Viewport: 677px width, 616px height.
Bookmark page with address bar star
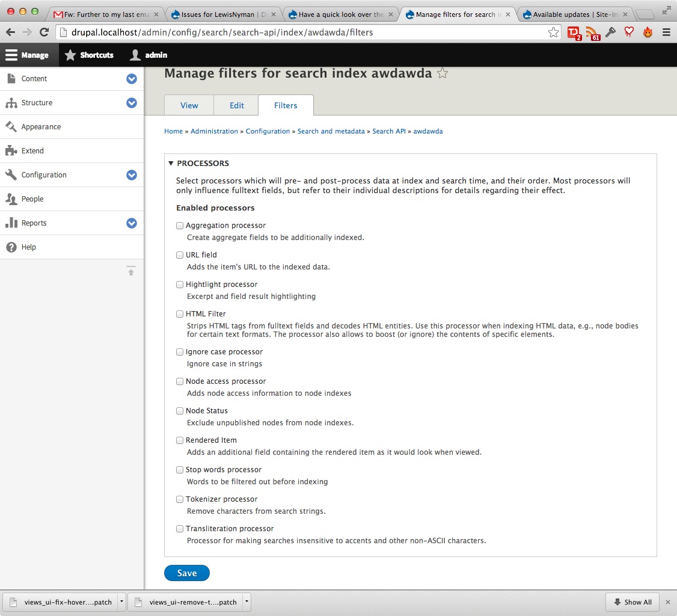pyautogui.click(x=553, y=32)
